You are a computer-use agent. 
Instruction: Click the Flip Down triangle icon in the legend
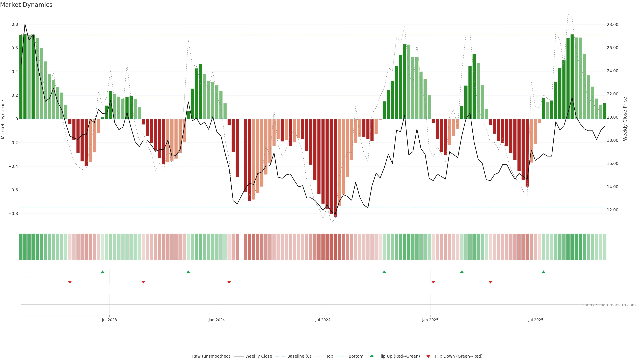428,356
